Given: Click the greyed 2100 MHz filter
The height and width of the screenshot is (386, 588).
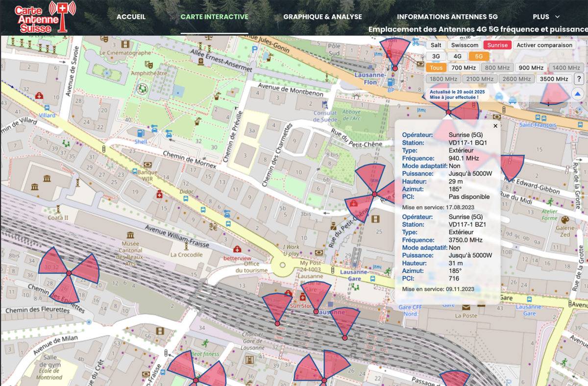Looking at the screenshot, I should click(480, 79).
